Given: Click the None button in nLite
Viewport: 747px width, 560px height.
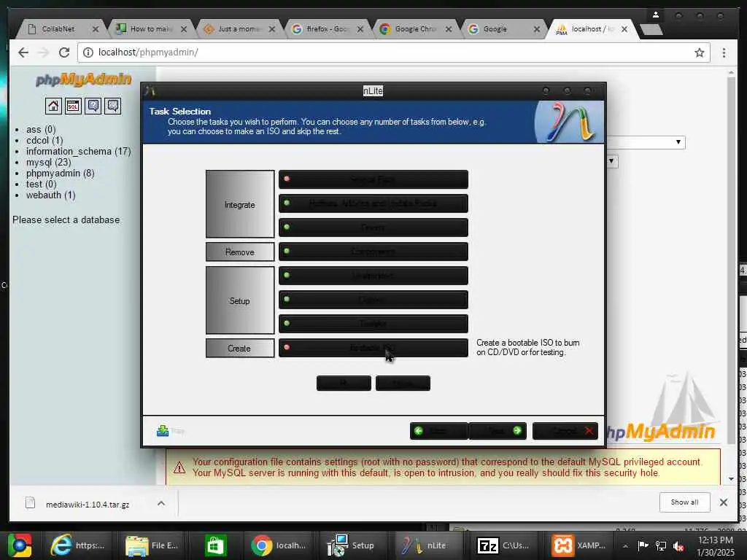Looking at the screenshot, I should [x=403, y=384].
